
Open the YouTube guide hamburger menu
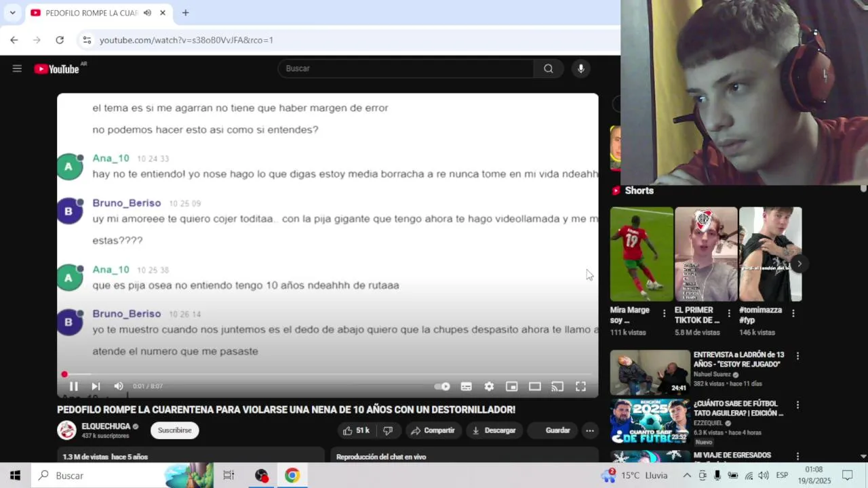click(x=17, y=68)
